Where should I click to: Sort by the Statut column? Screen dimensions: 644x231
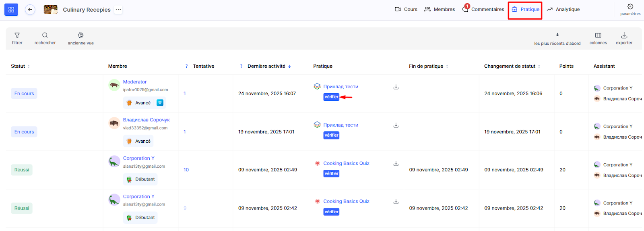pos(29,67)
